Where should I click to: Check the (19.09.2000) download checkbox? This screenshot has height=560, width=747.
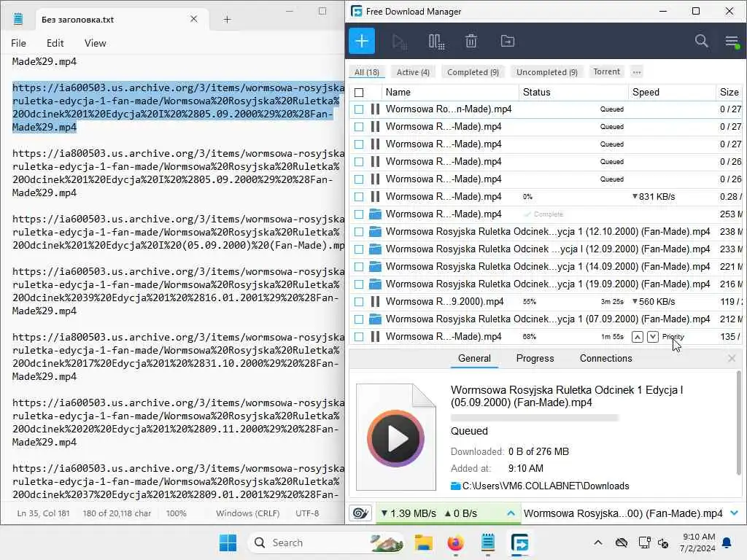pyautogui.click(x=359, y=284)
